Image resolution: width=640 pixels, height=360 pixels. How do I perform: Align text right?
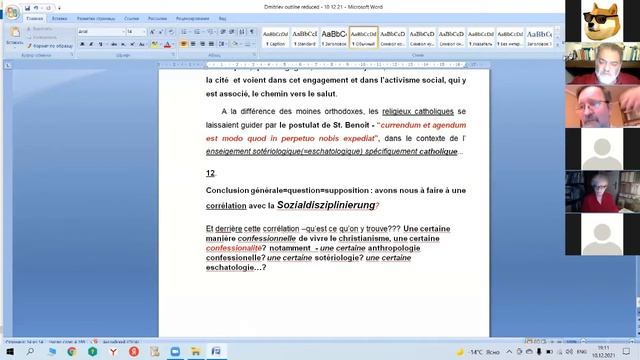point(202,44)
